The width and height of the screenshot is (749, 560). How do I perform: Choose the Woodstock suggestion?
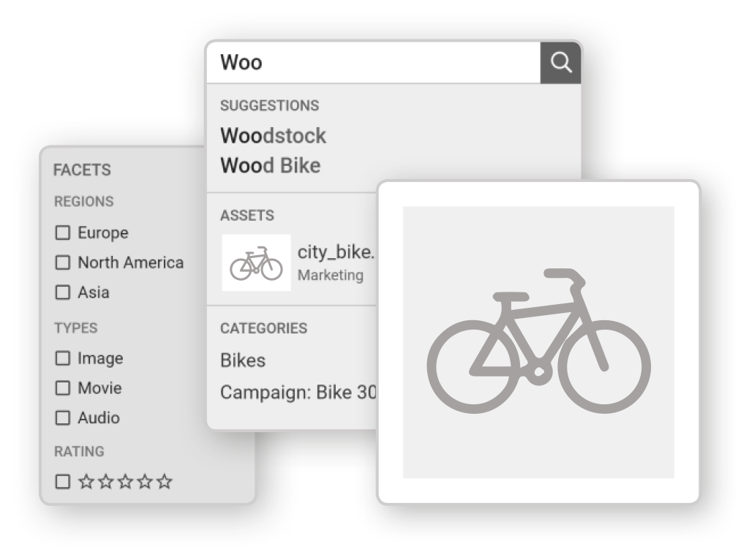pyautogui.click(x=274, y=135)
